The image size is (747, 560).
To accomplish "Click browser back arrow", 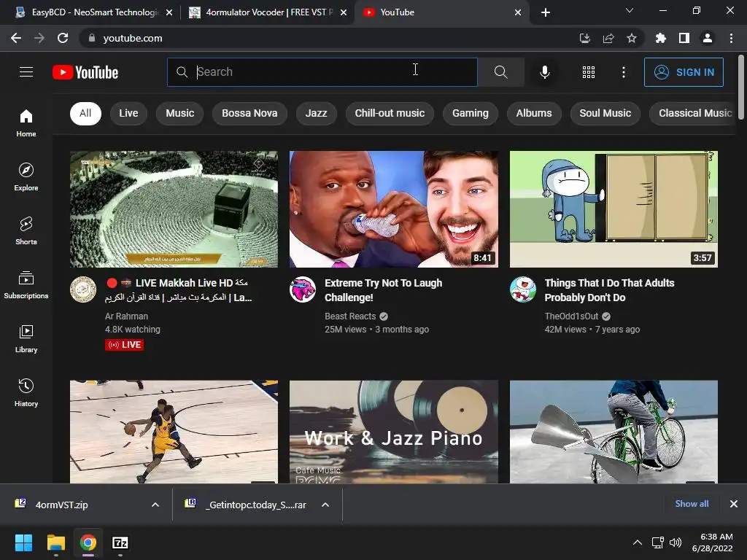I will pos(16,38).
